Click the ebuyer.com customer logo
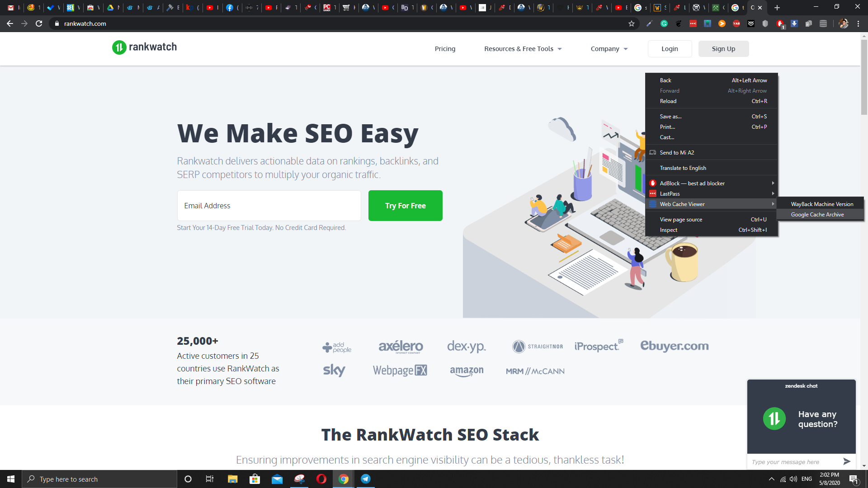The image size is (868, 488). [x=675, y=346]
